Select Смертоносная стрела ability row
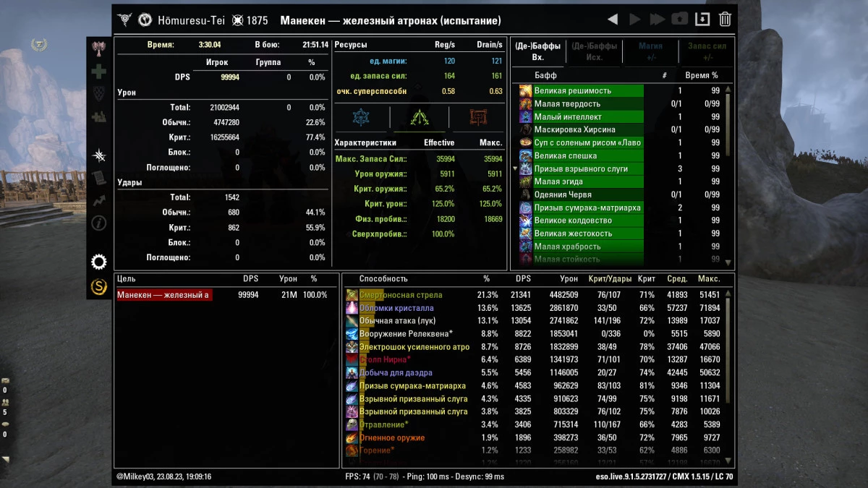Viewport: 868px width, 488px height. [x=534, y=295]
